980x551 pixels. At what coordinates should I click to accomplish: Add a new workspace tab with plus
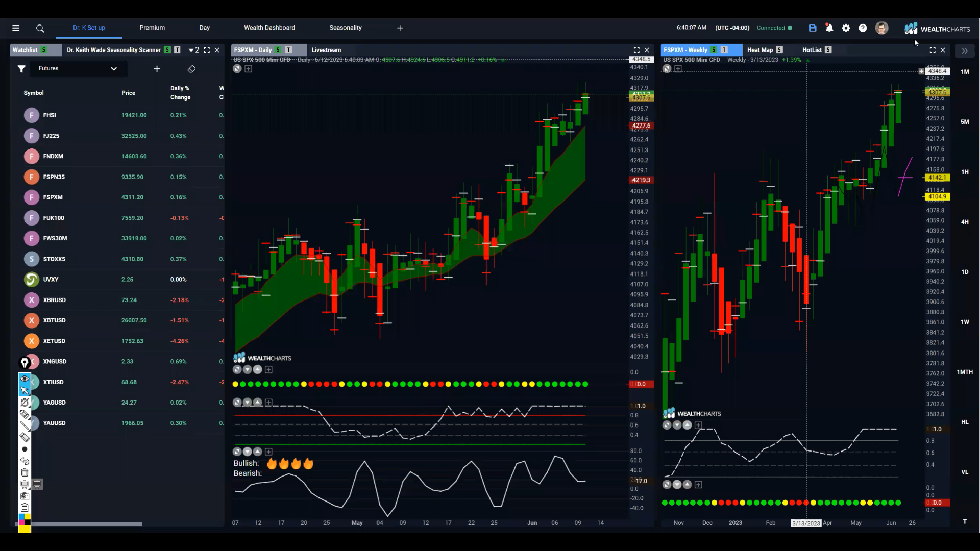tap(400, 28)
